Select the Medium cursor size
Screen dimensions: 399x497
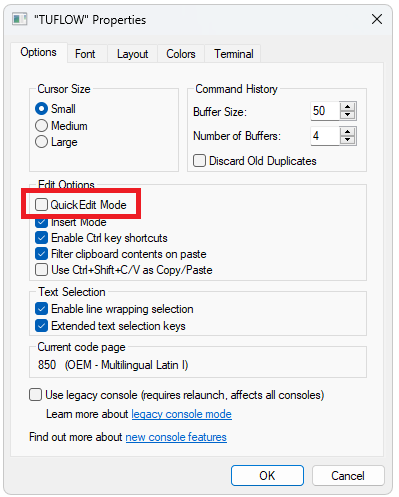41,126
